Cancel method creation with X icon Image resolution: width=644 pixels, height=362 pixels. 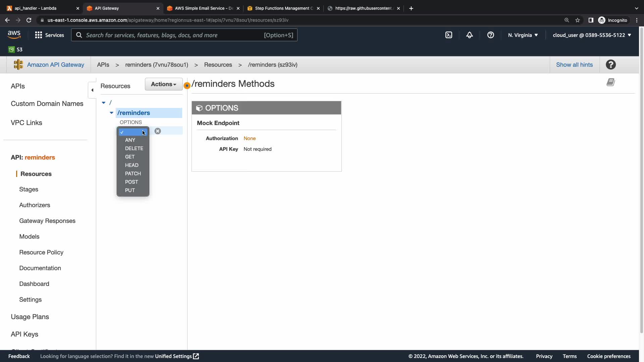pyautogui.click(x=158, y=131)
